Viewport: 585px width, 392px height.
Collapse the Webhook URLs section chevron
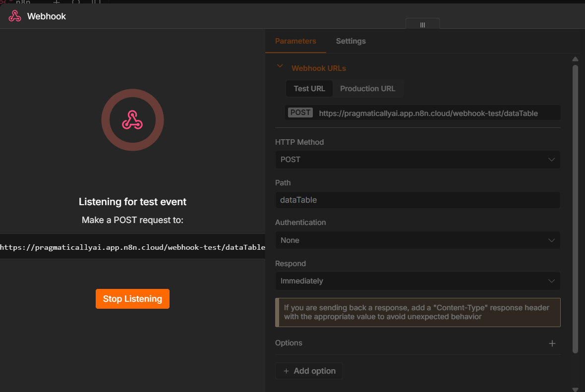point(280,66)
